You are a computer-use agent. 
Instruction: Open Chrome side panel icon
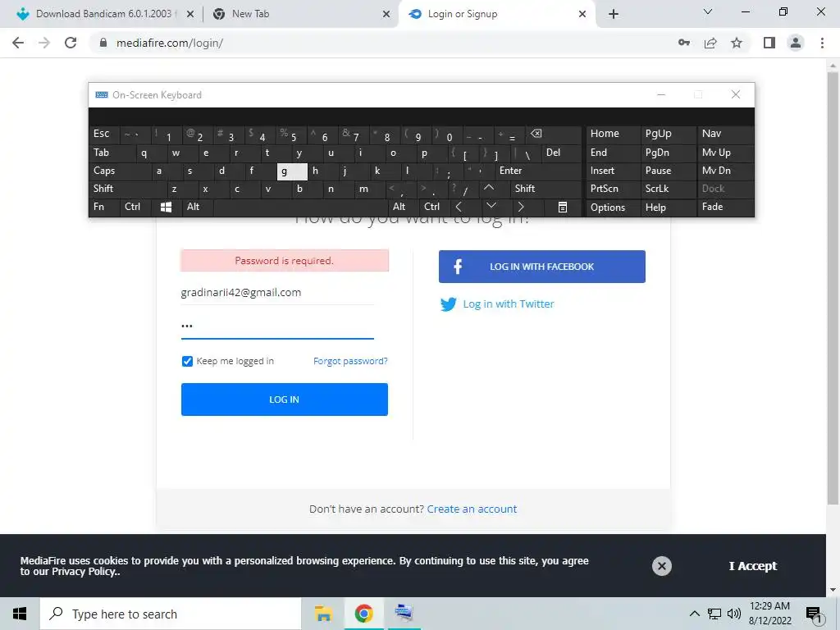[769, 43]
